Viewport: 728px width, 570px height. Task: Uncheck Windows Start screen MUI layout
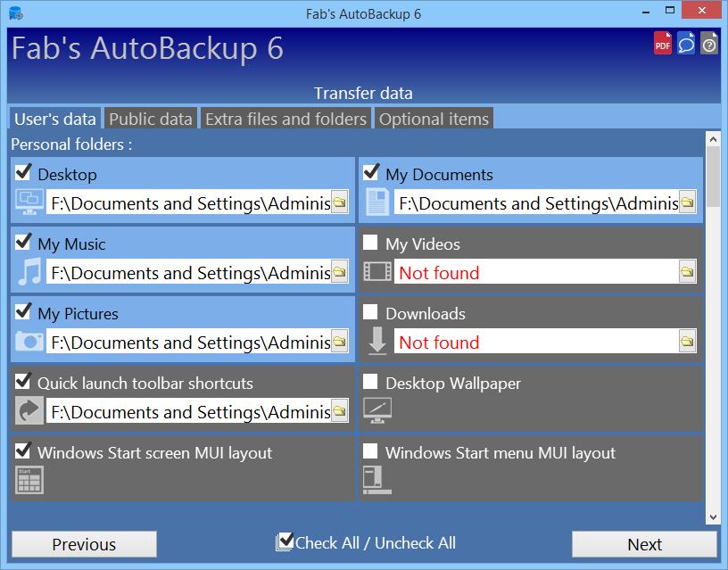(x=23, y=450)
